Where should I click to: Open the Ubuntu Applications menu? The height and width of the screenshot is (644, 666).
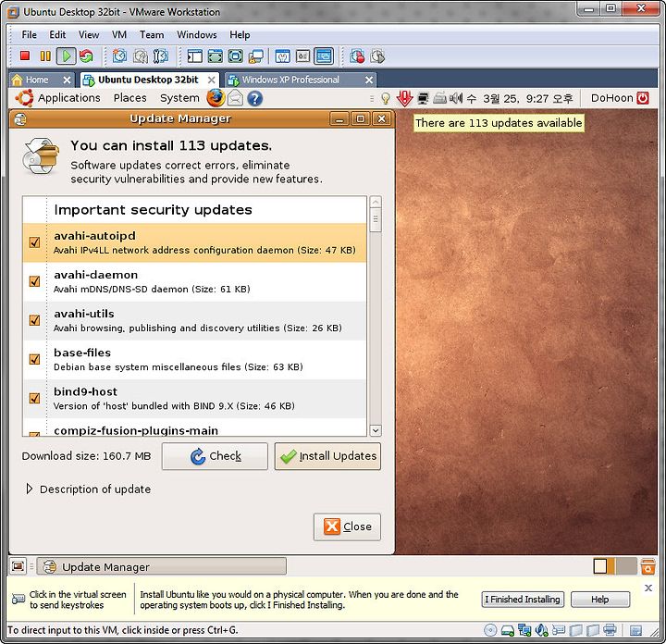pyautogui.click(x=68, y=98)
